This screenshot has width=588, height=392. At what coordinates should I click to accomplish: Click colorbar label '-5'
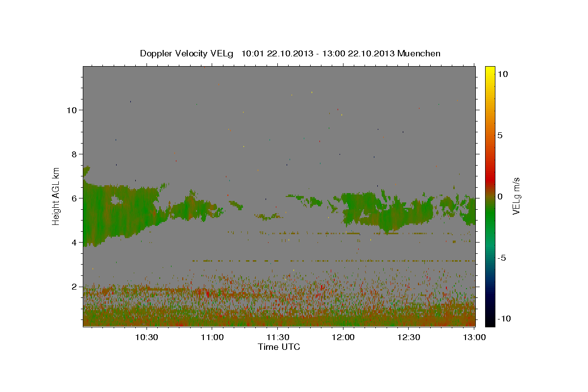[502, 258]
